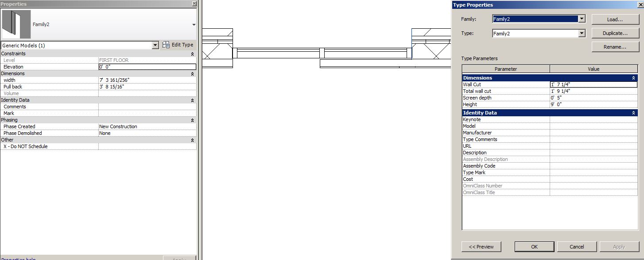Image resolution: width=644 pixels, height=260 pixels.
Task: Edit the Wall Cut value field
Action: pyautogui.click(x=594, y=84)
